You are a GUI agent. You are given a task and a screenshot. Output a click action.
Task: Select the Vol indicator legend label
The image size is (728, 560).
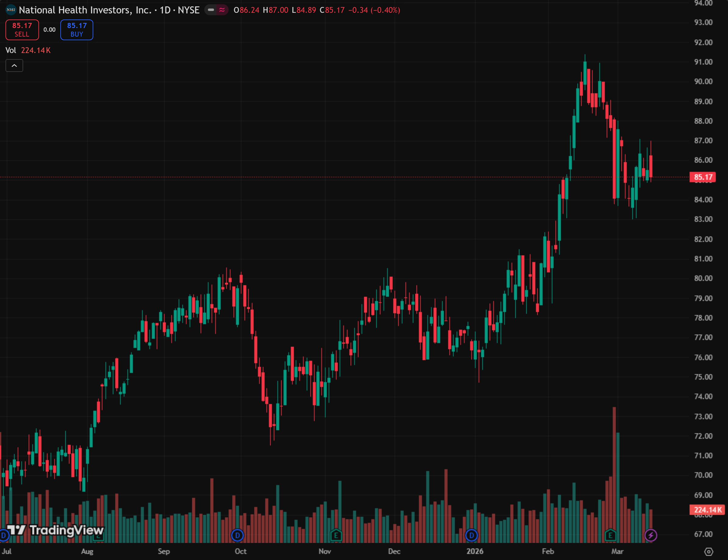pyautogui.click(x=11, y=50)
